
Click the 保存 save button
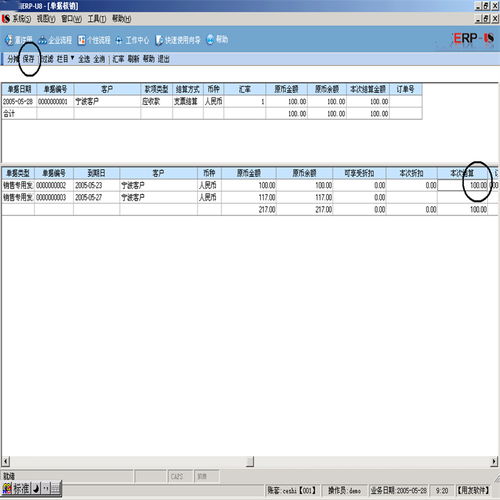[x=28, y=59]
